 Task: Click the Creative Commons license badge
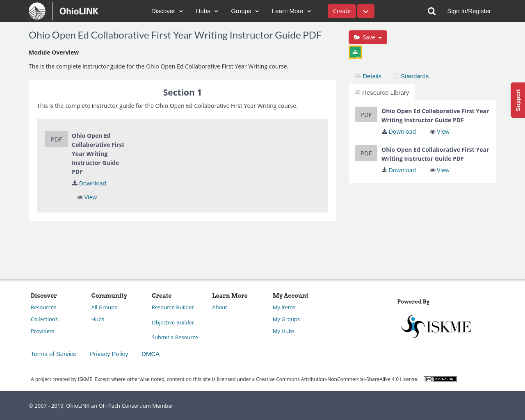click(x=440, y=379)
